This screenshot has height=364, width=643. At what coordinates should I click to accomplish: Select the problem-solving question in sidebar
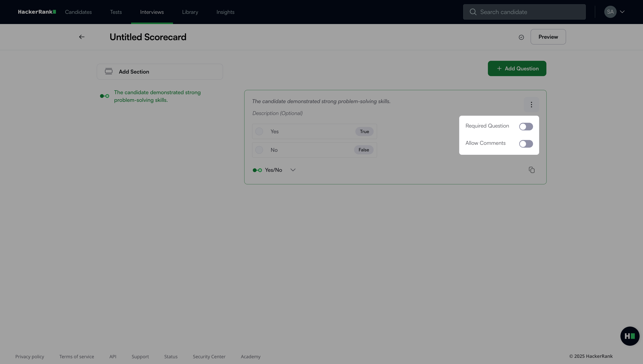pos(157,96)
